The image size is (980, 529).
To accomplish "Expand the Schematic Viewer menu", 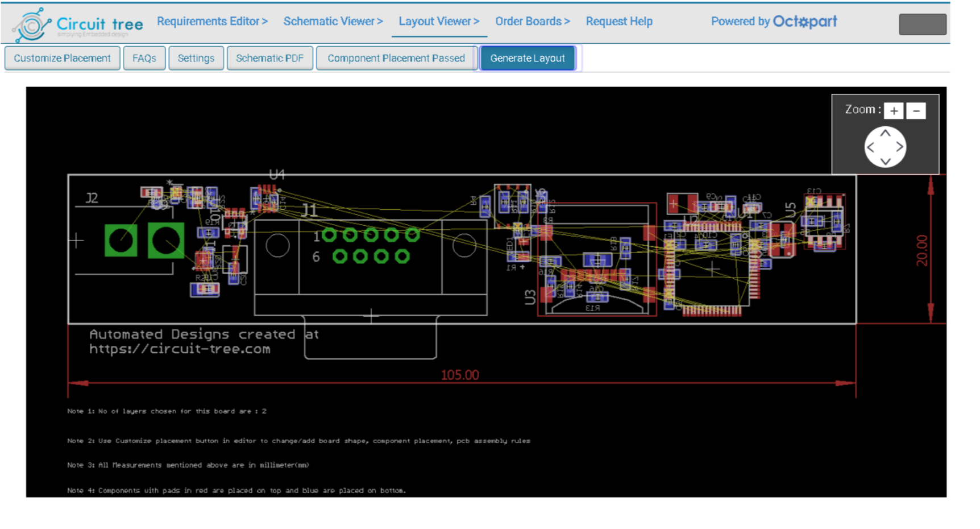I will tap(333, 22).
